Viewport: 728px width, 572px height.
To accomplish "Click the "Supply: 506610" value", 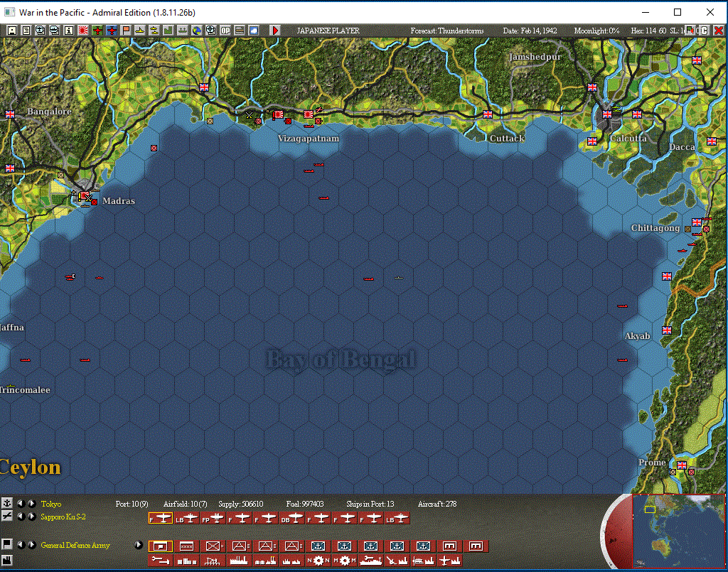I will (x=240, y=504).
